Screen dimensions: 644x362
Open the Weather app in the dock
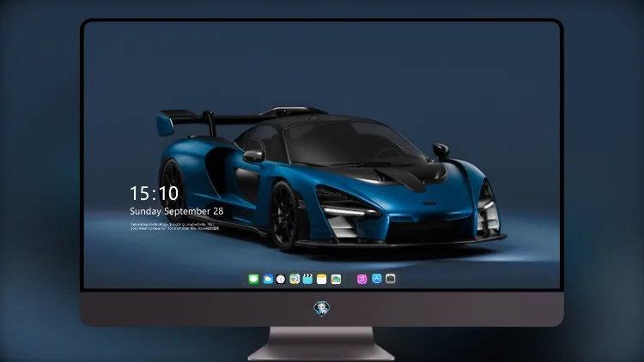pos(268,279)
